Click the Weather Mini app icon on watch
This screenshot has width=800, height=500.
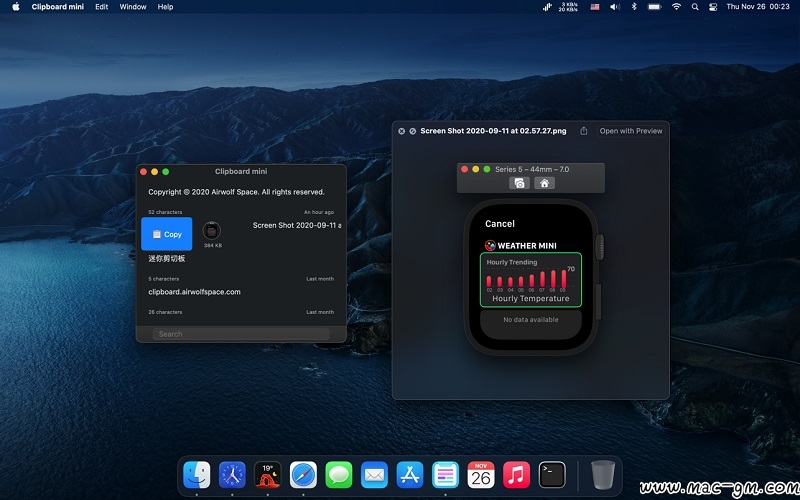[x=490, y=245]
